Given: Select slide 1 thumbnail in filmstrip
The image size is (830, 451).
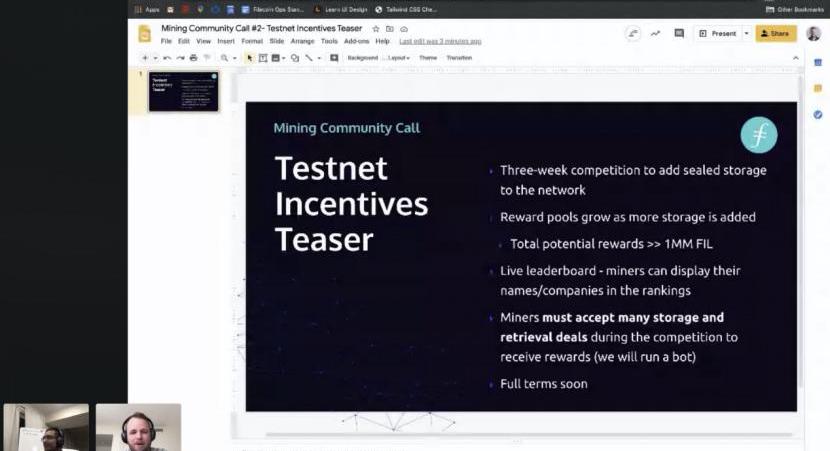Looking at the screenshot, I should (x=183, y=92).
